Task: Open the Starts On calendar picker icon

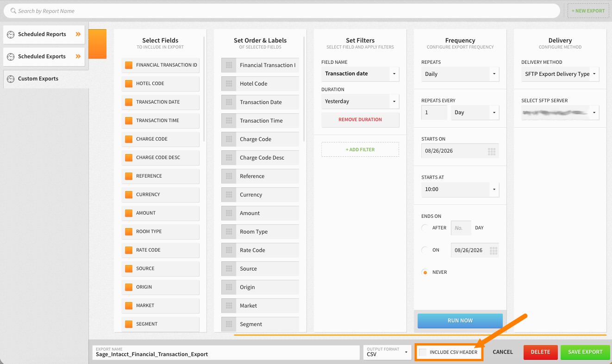Action: tap(492, 151)
